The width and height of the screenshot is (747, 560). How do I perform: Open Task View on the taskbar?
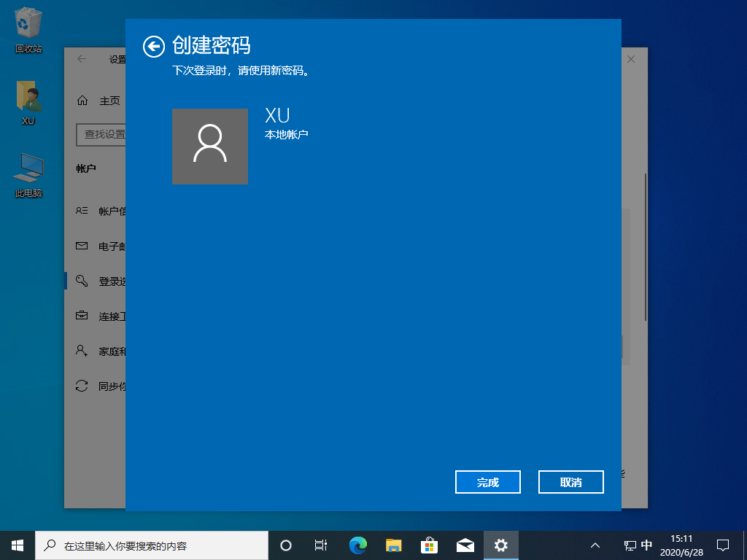click(x=321, y=545)
